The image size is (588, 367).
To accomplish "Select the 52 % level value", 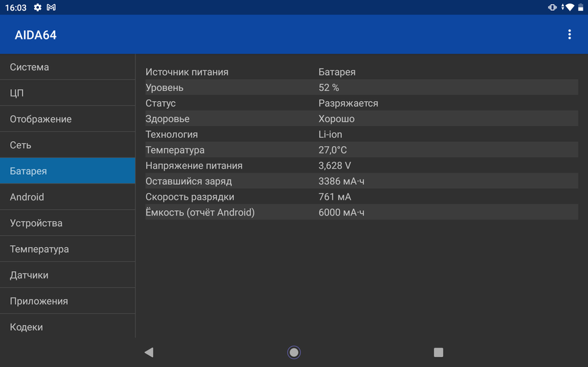I will click(x=329, y=88).
